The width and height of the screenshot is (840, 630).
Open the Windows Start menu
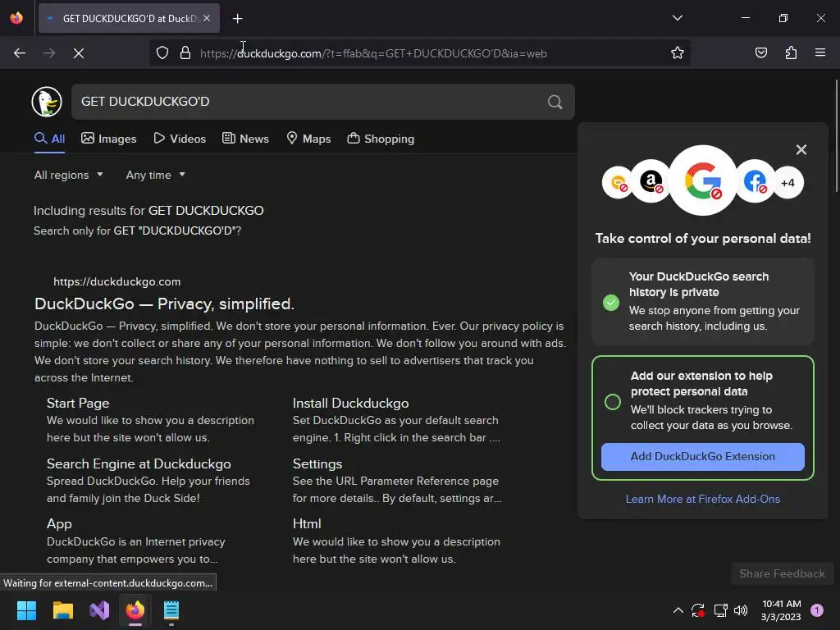click(26, 610)
